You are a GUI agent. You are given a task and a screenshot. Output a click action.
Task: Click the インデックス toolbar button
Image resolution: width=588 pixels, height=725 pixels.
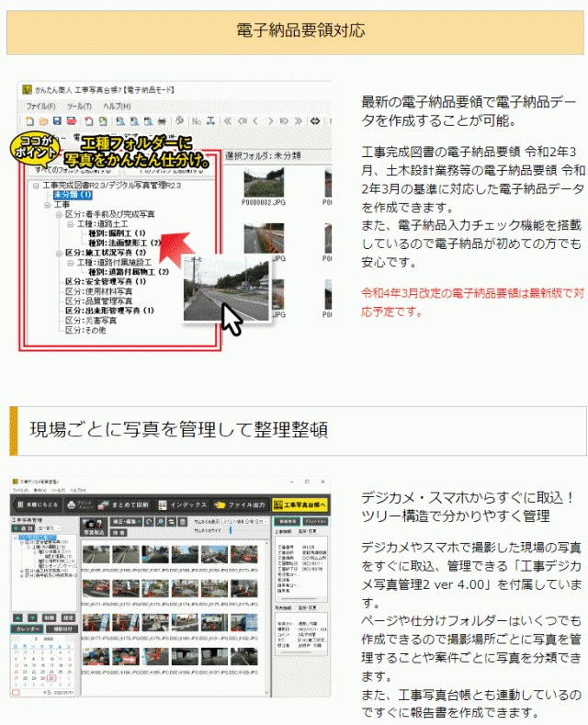[183, 504]
